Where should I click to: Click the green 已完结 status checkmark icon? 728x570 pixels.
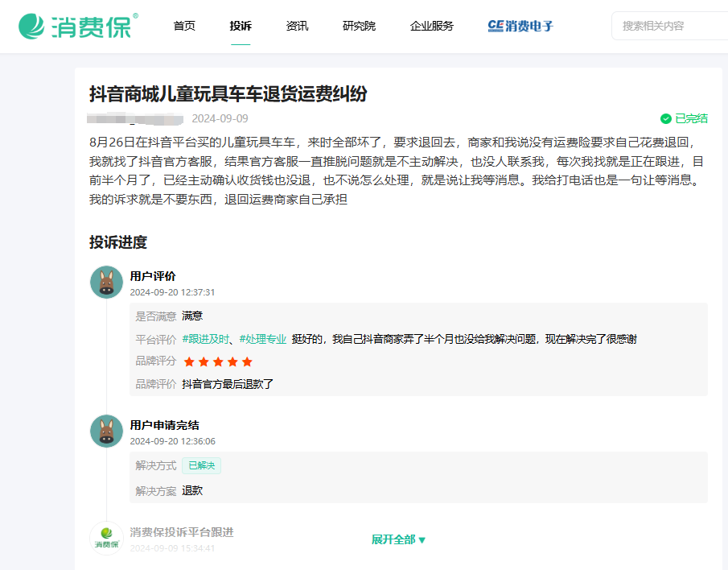(666, 118)
